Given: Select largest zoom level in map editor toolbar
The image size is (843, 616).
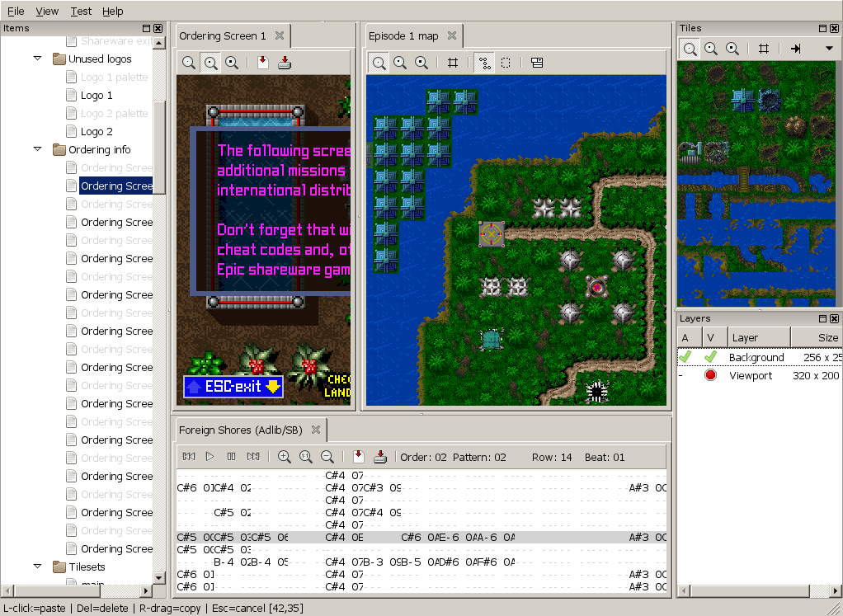Looking at the screenshot, I should pos(421,63).
